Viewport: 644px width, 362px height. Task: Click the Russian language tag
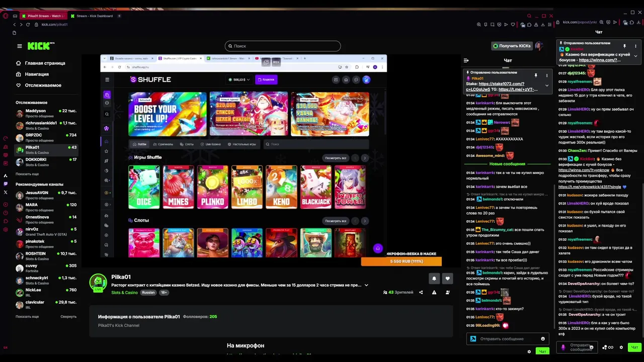click(x=148, y=293)
